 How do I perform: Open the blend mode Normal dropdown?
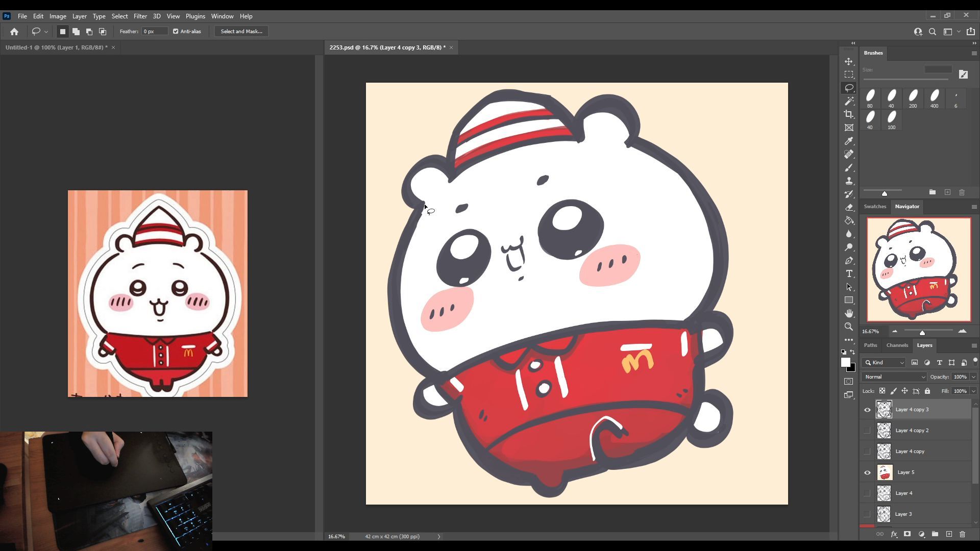coord(894,377)
